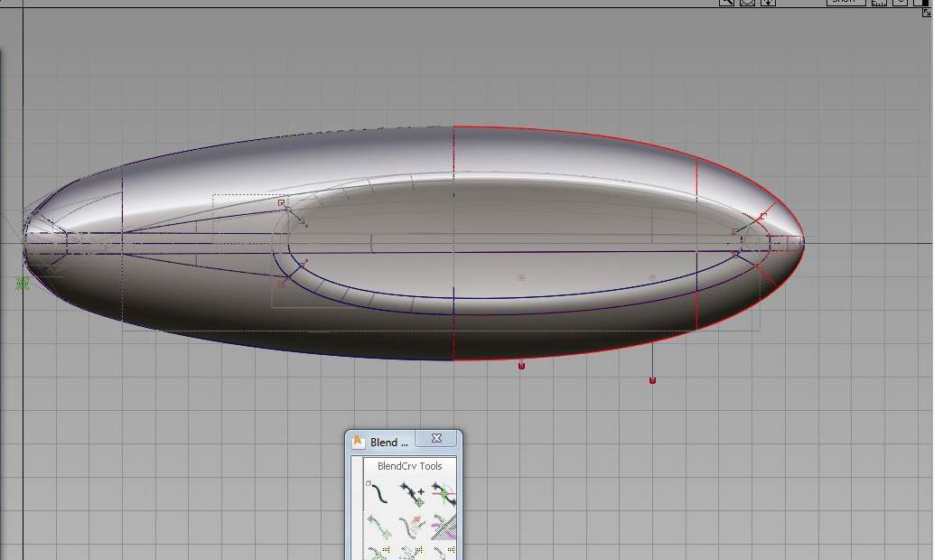Close the Blend palette window
This screenshot has width=934, height=560.
tap(437, 439)
